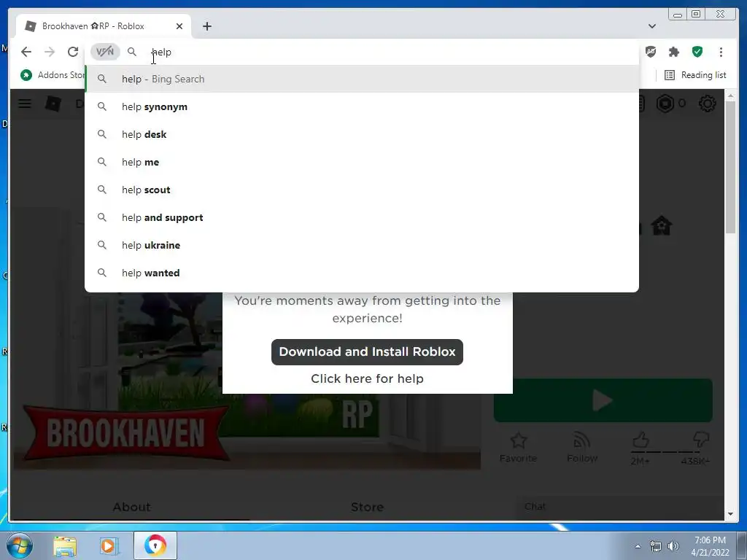
Task: Click the green security shield icon
Action: [x=697, y=52]
